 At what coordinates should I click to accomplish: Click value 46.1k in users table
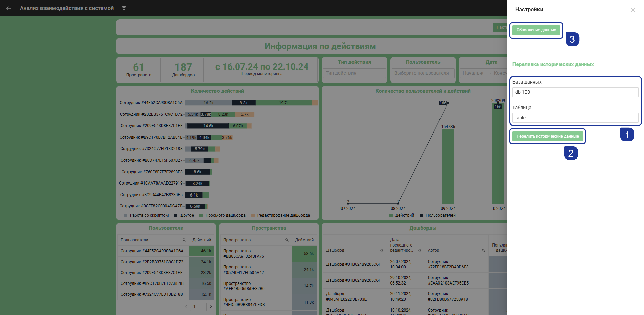pyautogui.click(x=202, y=251)
